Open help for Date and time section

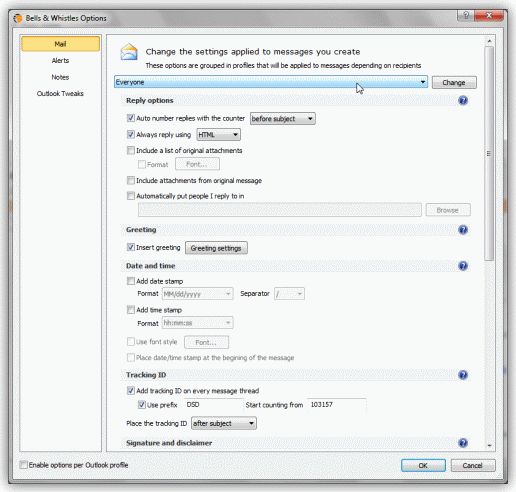pyautogui.click(x=463, y=266)
